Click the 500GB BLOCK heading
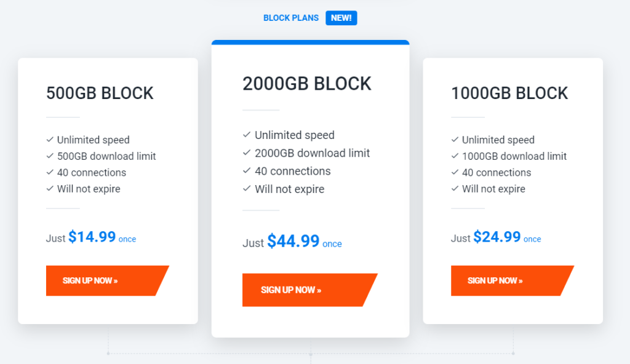Screen dimensions: 630x364 coord(100,93)
